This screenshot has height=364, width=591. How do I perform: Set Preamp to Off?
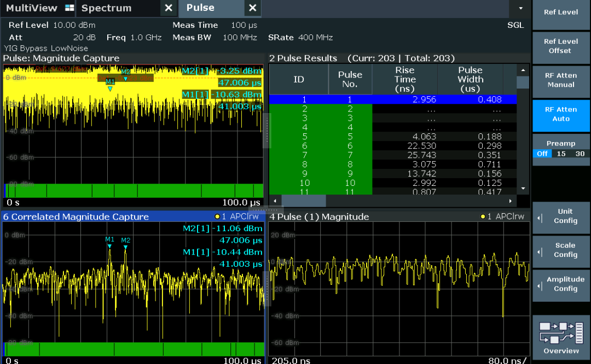click(x=542, y=154)
